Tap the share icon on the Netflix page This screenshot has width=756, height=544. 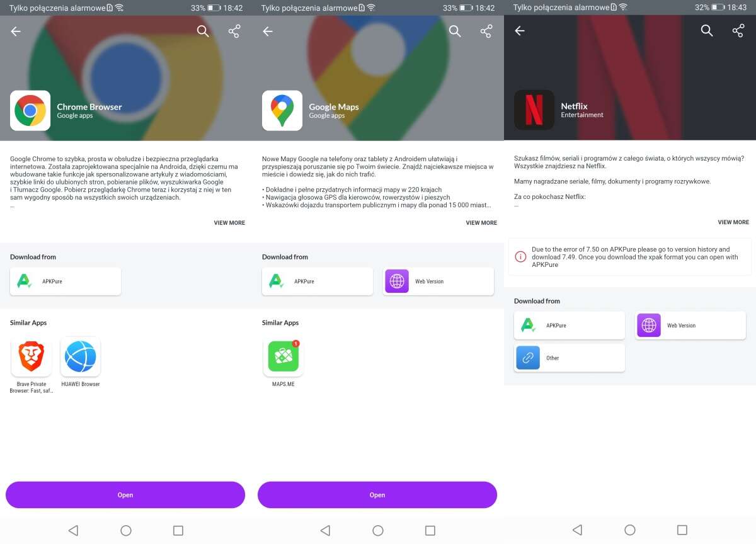(x=738, y=30)
